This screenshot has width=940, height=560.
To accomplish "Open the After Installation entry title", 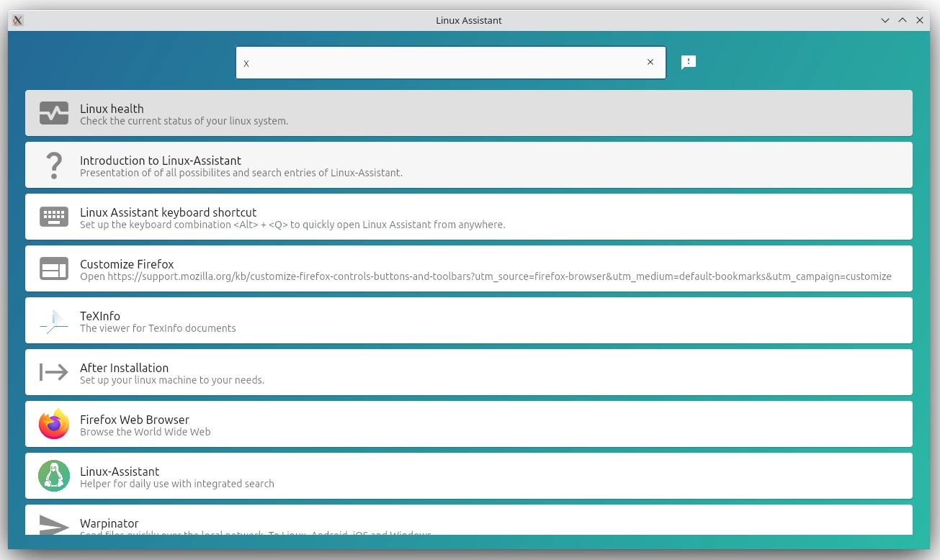I will (x=124, y=368).
